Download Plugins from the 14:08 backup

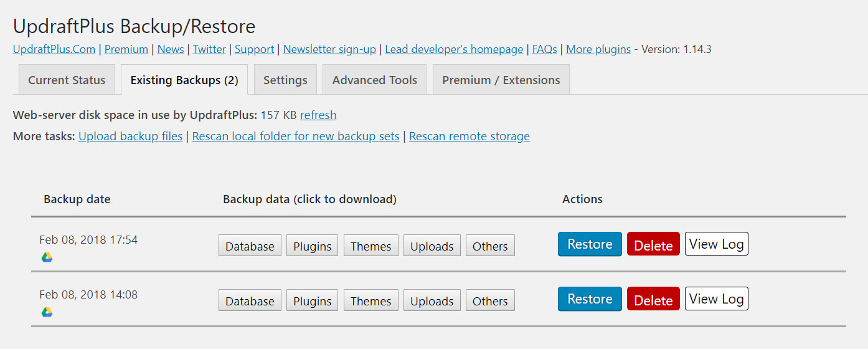point(312,301)
